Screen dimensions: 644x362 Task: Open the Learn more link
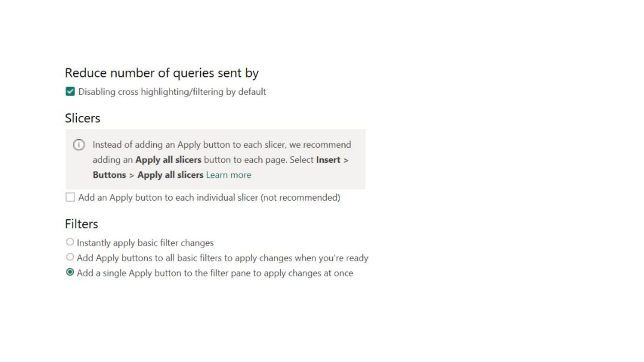(228, 175)
